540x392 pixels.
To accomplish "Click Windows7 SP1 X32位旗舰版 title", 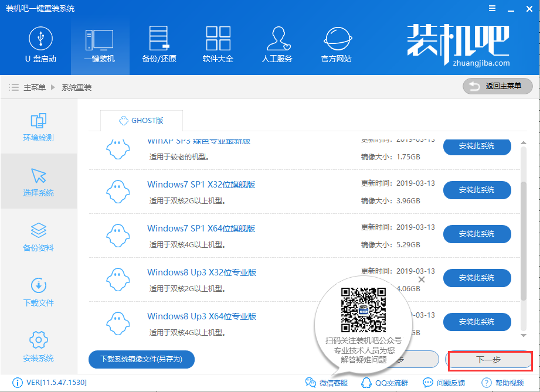I will click(201, 185).
